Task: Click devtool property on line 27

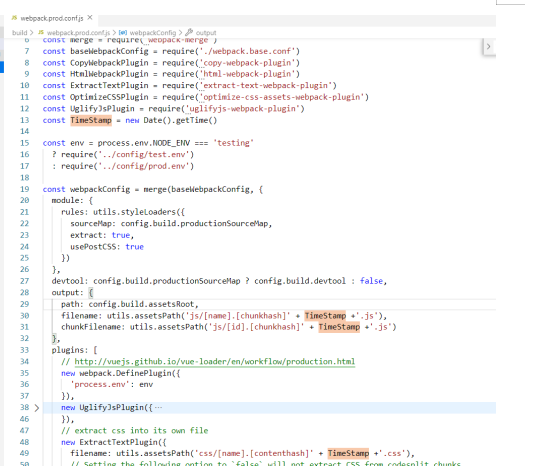Action: coord(67,281)
